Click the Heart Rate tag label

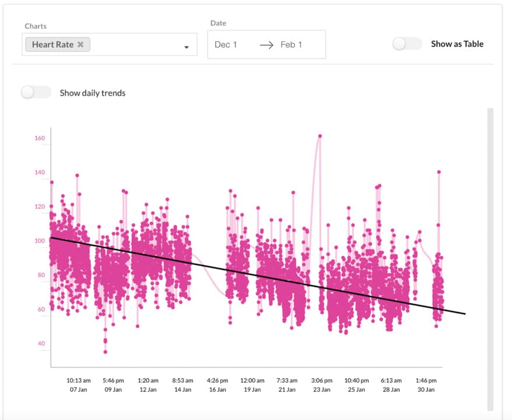click(x=52, y=44)
